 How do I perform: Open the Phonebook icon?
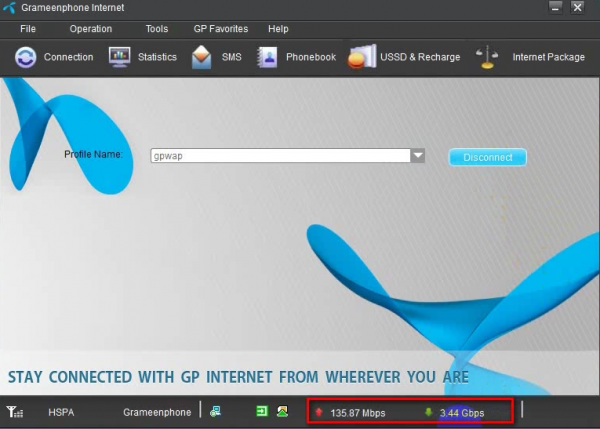pos(267,57)
